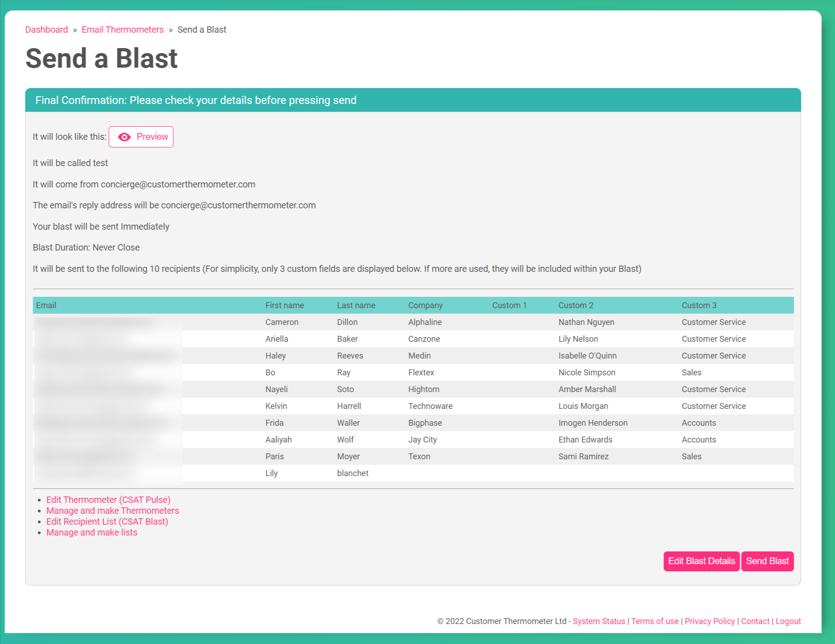
Task: Select company Hightom cell
Action: point(424,389)
